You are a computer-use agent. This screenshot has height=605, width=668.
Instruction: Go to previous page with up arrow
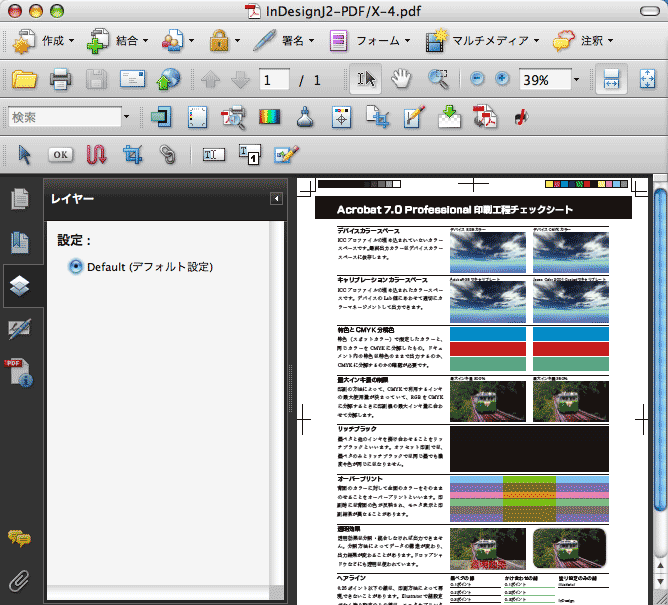[x=210, y=80]
